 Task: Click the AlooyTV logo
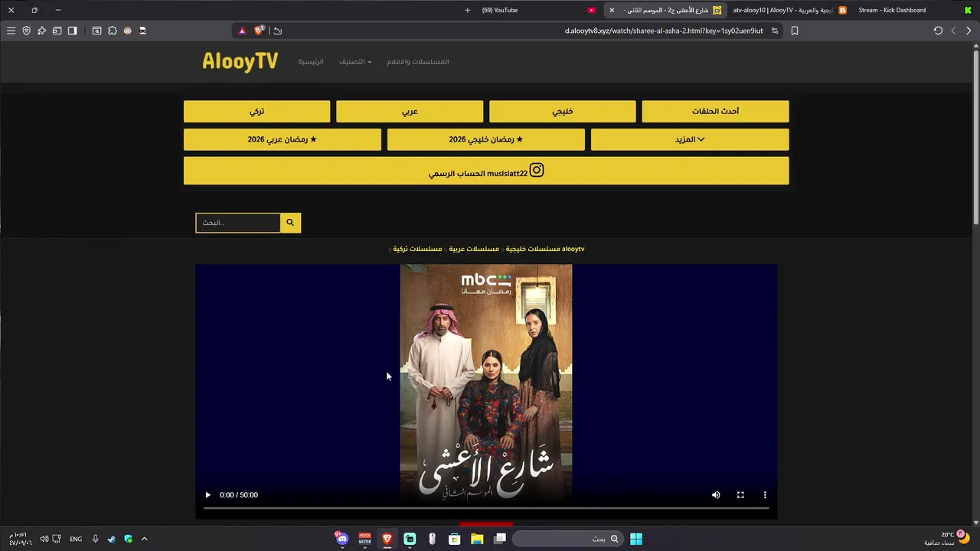click(x=240, y=61)
